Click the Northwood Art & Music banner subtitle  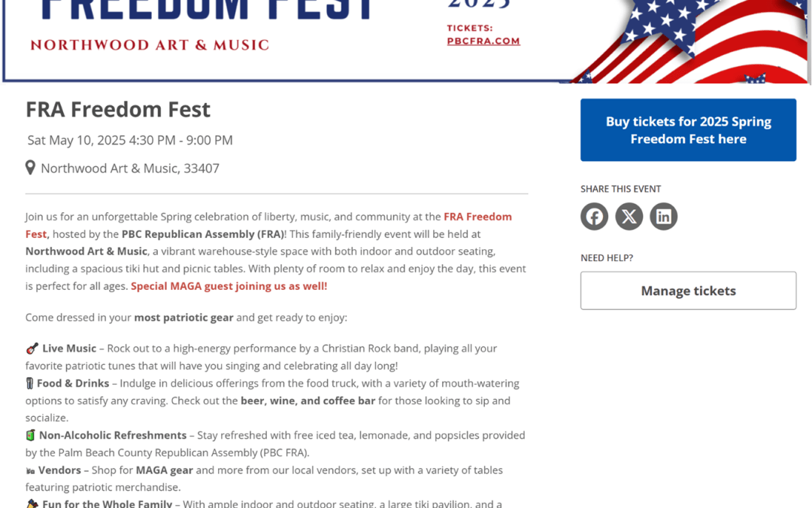[x=150, y=45]
